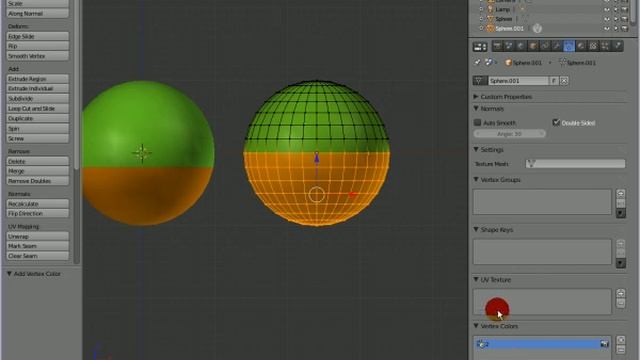Viewport: 640px width, 360px height.
Task: Hide Sphere.001 in the viewport using its eye icon
Action: 607,29
